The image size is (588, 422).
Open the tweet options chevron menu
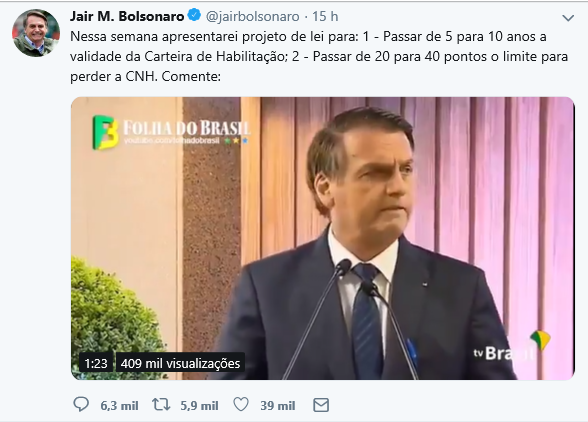[568, 18]
